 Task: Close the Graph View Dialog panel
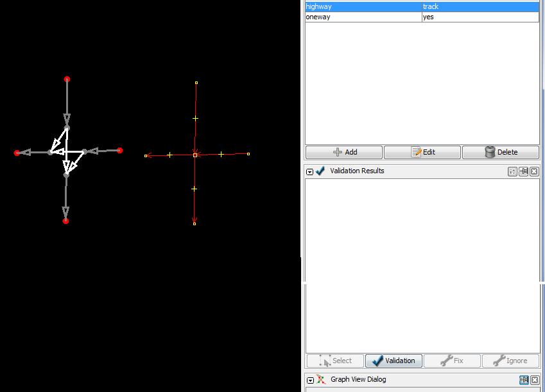[x=534, y=380]
